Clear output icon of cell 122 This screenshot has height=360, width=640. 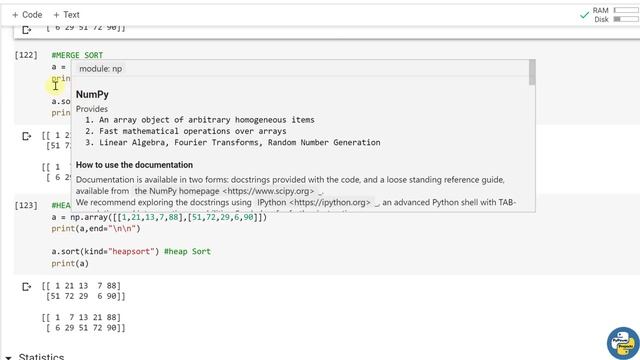(x=27, y=136)
